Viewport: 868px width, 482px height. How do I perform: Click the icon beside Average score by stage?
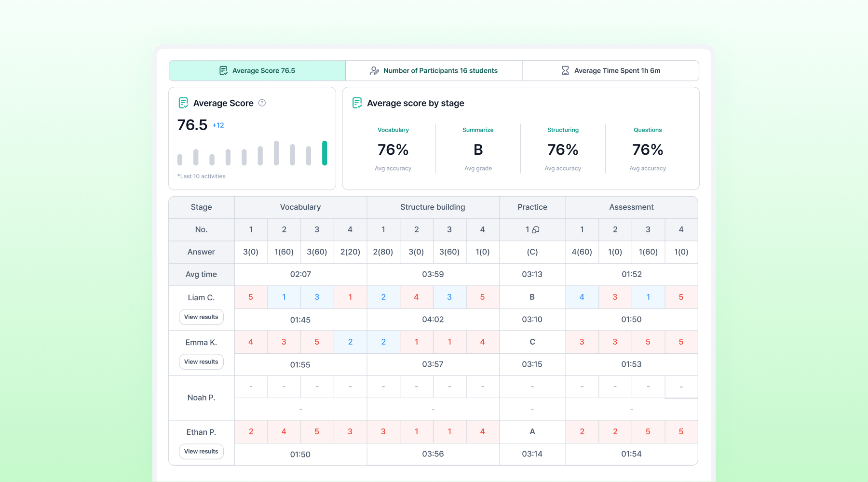tap(357, 103)
